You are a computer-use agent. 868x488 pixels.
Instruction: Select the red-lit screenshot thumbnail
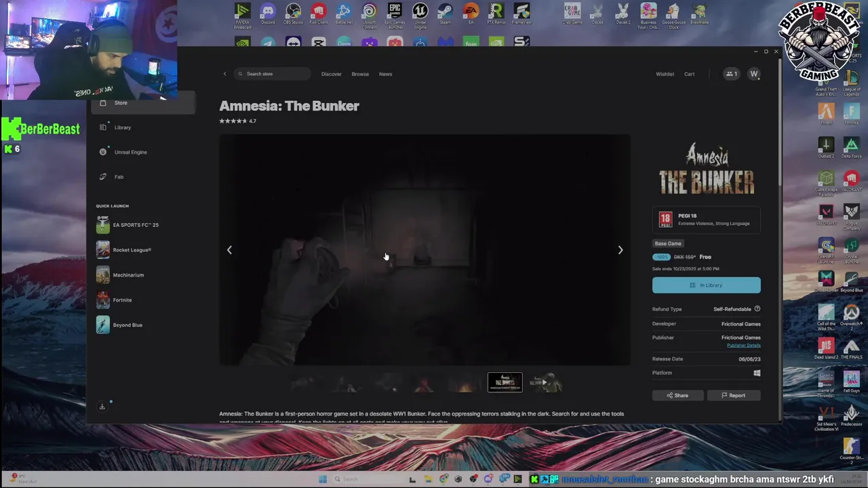[424, 384]
